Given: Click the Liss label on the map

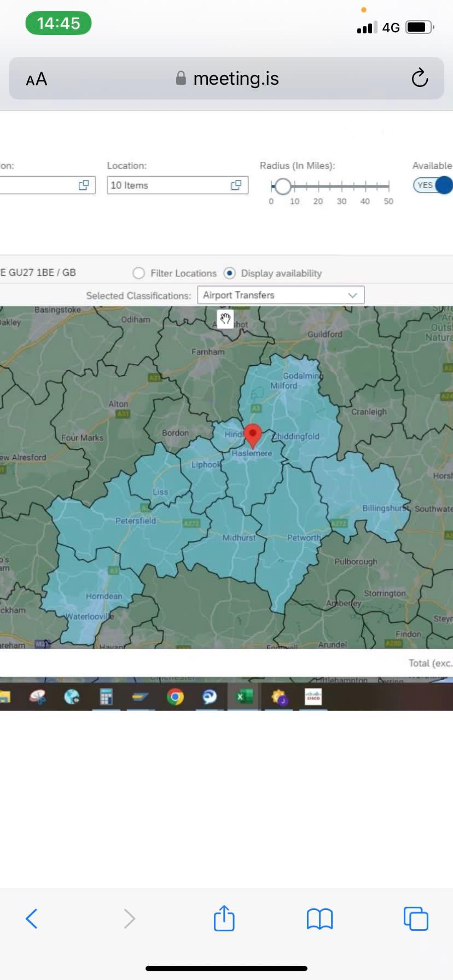Looking at the screenshot, I should 160,492.
